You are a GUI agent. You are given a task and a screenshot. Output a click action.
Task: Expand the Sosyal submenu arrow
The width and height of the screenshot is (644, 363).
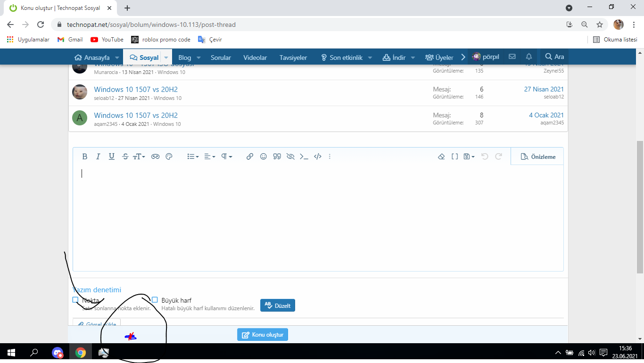click(x=166, y=58)
